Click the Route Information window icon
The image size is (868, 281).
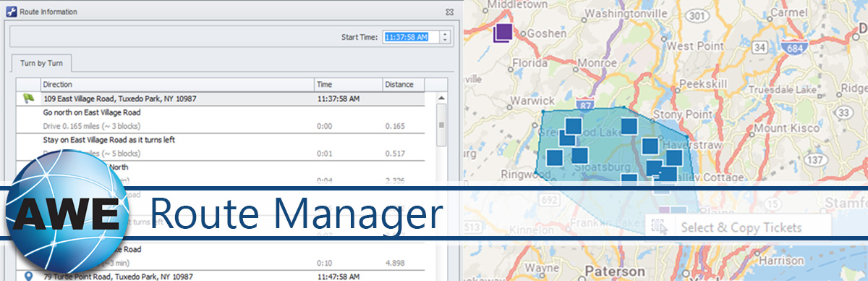[x=11, y=12]
